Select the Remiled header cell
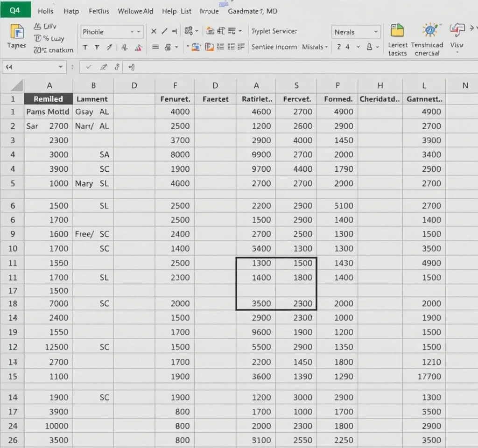 pyautogui.click(x=48, y=99)
